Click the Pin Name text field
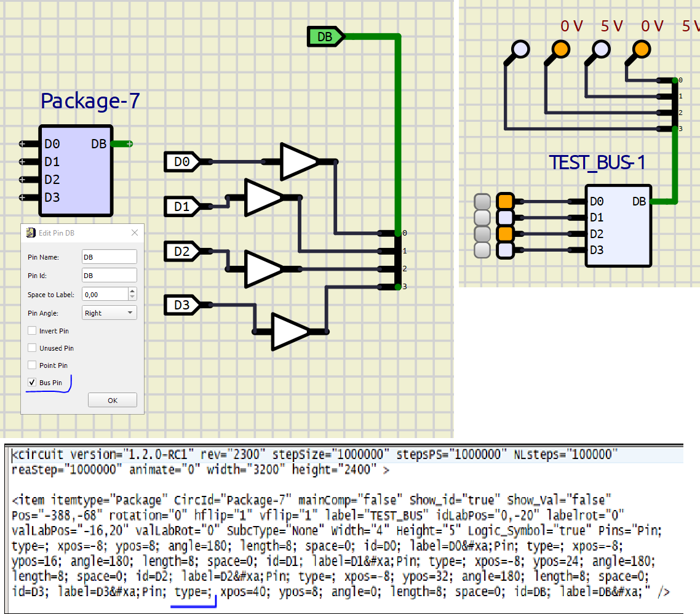The height and width of the screenshot is (614, 700). pos(109,257)
